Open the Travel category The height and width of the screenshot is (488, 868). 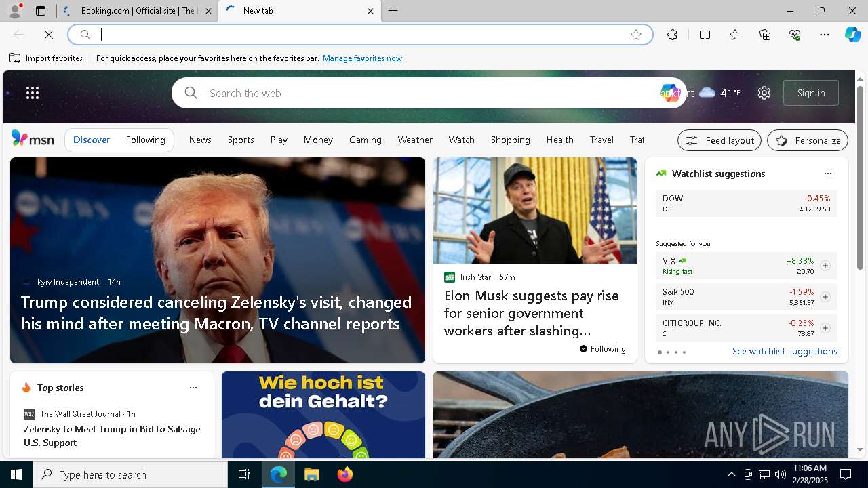click(601, 140)
